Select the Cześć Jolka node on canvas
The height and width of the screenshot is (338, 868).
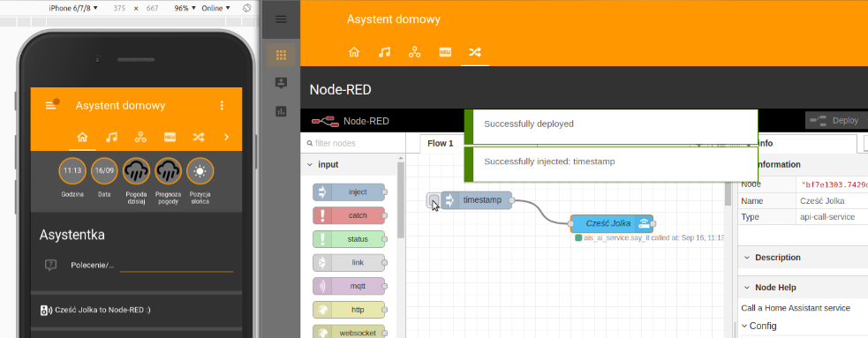(611, 223)
